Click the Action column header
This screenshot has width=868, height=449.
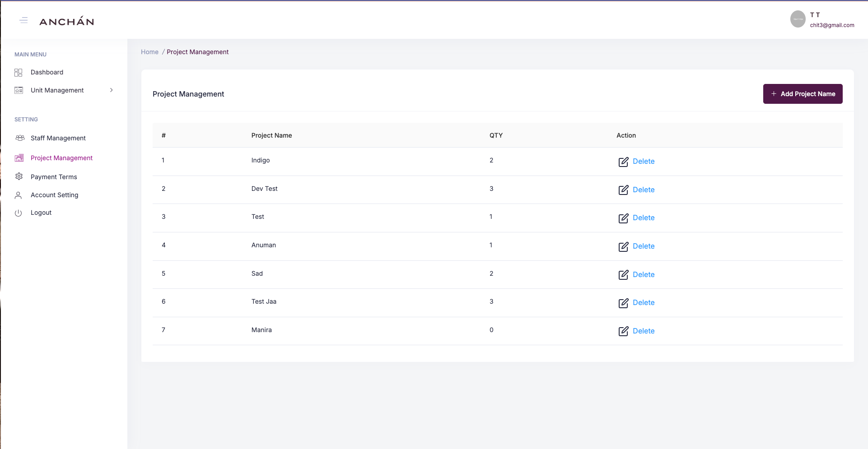626,135
